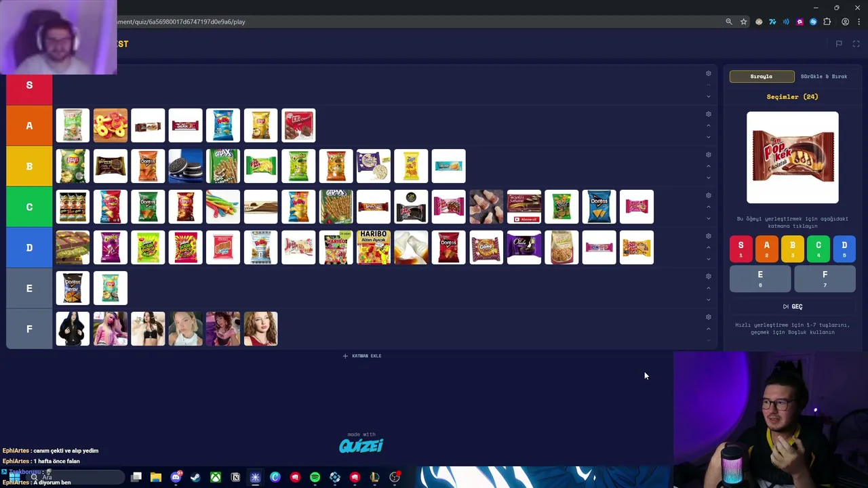Open Discord from the taskbar
The image size is (868, 488).
[176, 477]
